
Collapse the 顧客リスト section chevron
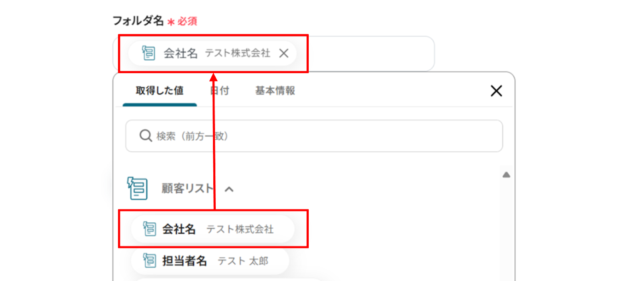[x=229, y=189]
